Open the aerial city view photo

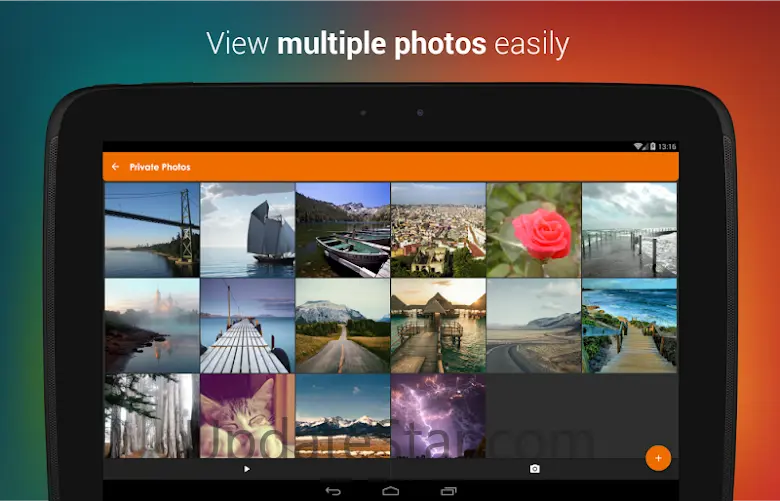(438, 229)
